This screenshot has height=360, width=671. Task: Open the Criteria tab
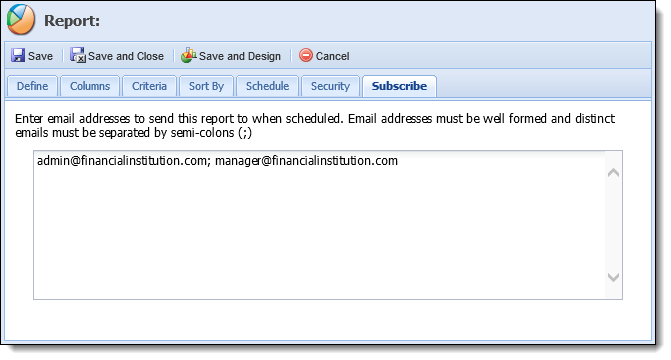pos(149,86)
